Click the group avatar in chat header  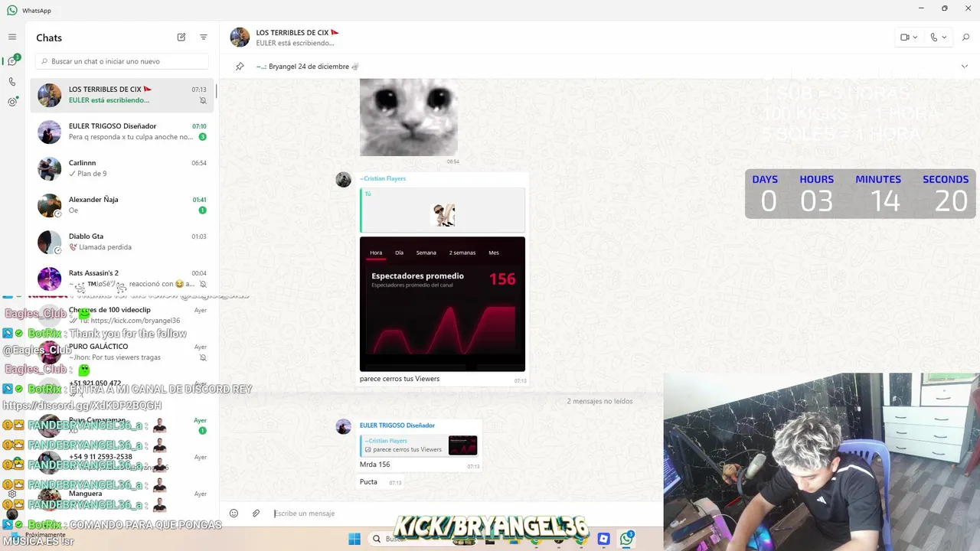tap(240, 37)
